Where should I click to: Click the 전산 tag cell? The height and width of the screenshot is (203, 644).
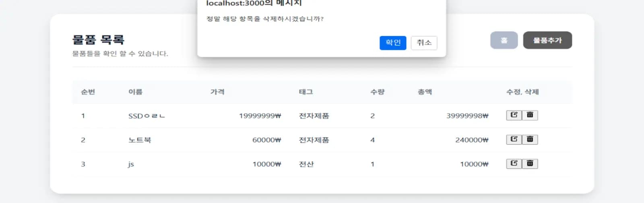[x=306, y=164]
